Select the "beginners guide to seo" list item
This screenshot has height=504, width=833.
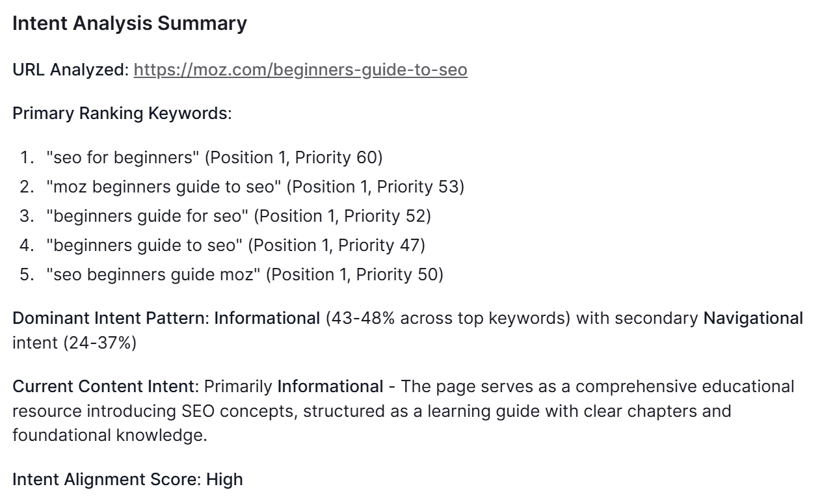[144, 245]
